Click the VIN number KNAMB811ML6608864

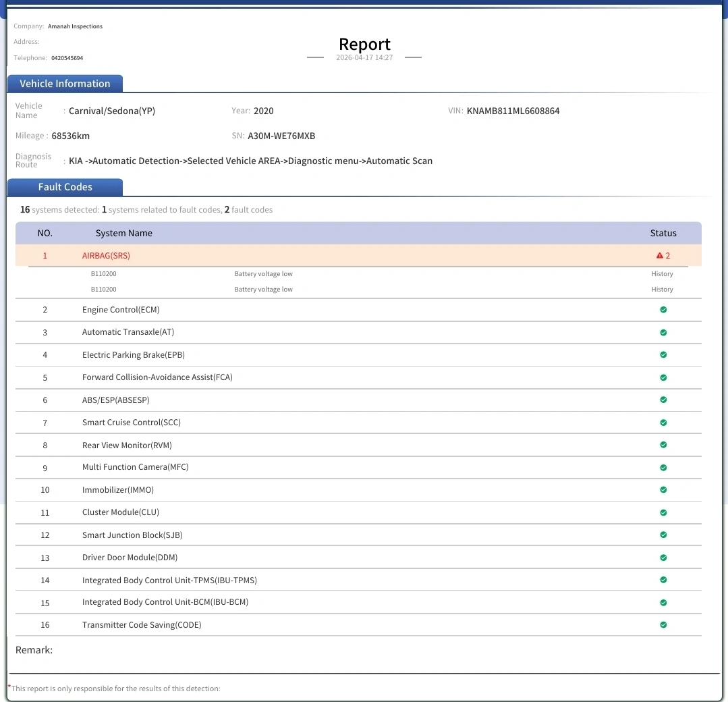pos(513,111)
